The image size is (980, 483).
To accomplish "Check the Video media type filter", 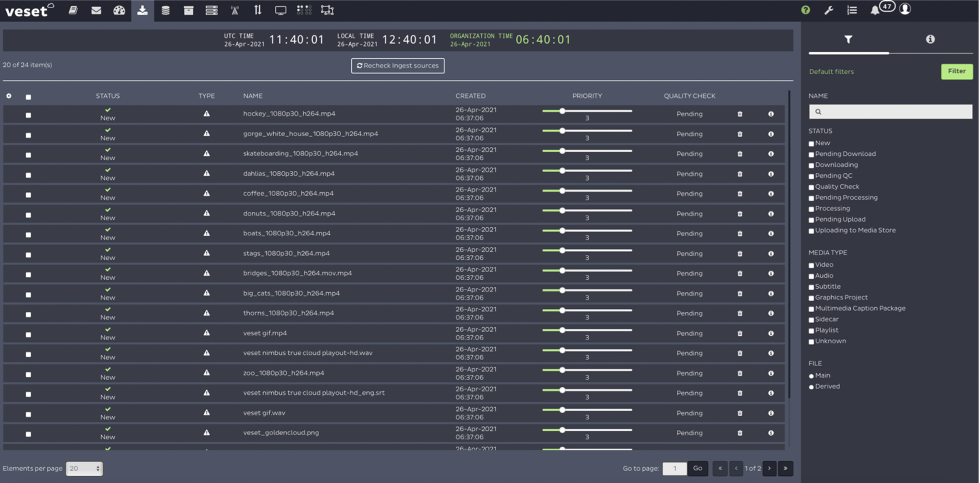I will coord(812,265).
